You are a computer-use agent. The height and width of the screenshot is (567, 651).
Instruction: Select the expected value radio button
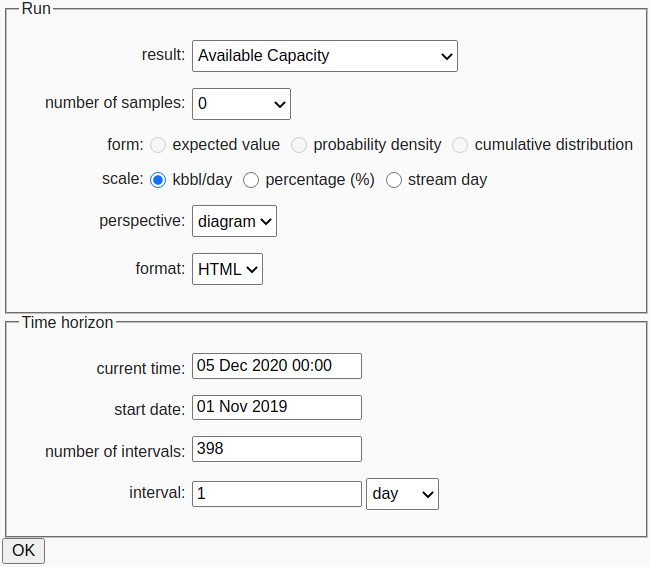click(x=158, y=145)
